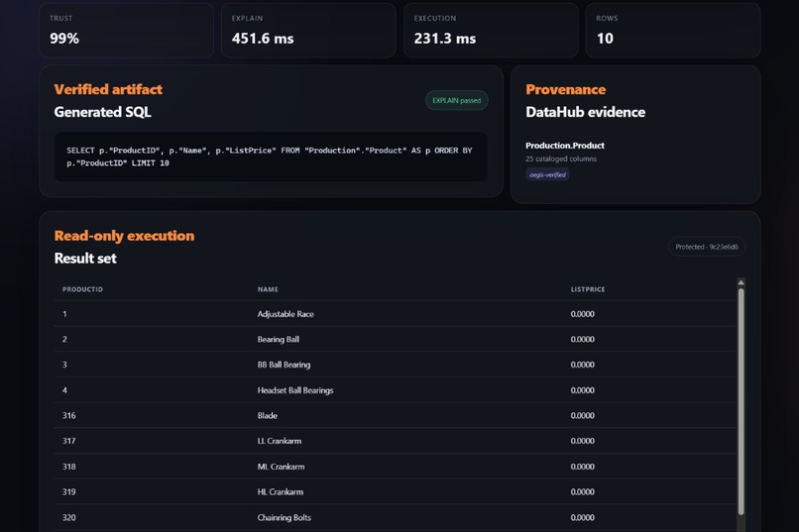Click the Read-only execution heading
Screen dimensions: 799x532
[x=124, y=236]
